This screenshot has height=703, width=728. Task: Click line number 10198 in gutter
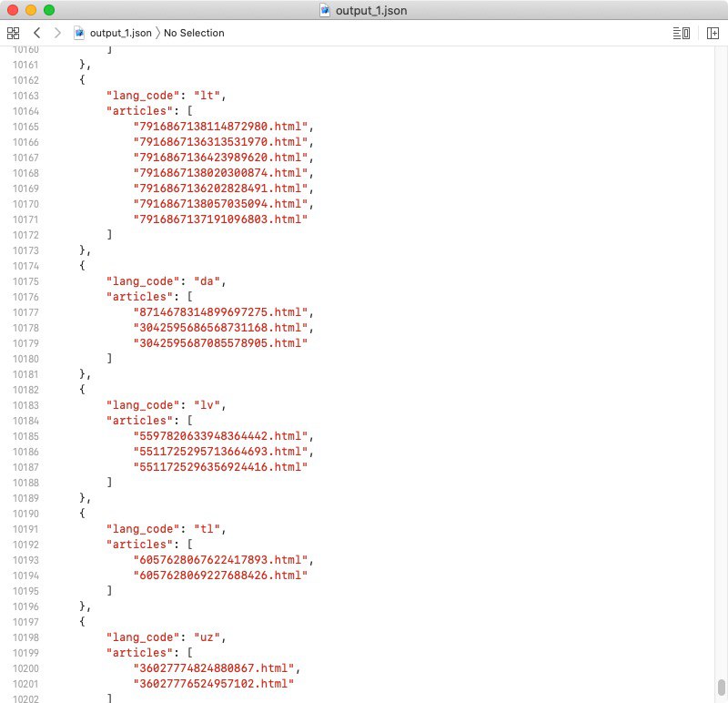pyautogui.click(x=25, y=637)
